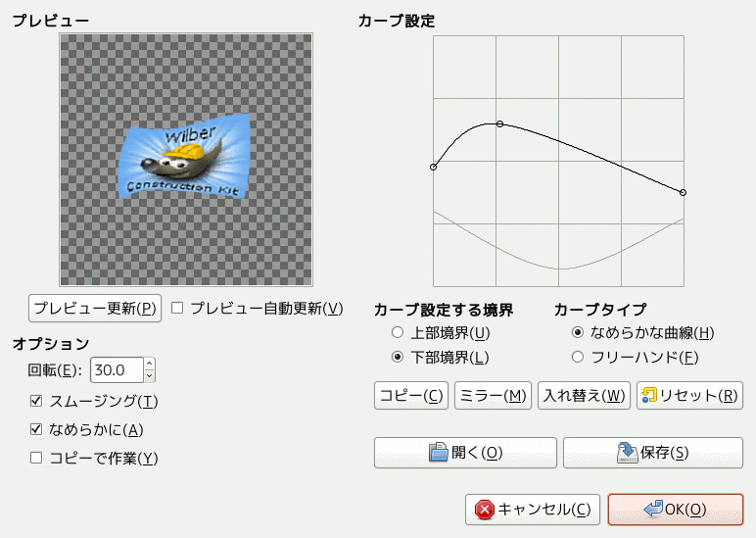Switch curve type to フリーハンド
Screen dimensions: 756x538
(x=578, y=357)
